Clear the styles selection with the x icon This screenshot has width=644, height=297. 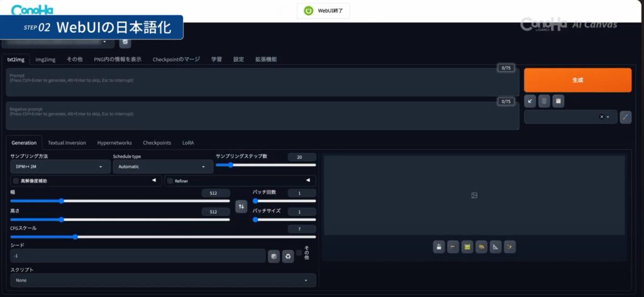(x=602, y=117)
